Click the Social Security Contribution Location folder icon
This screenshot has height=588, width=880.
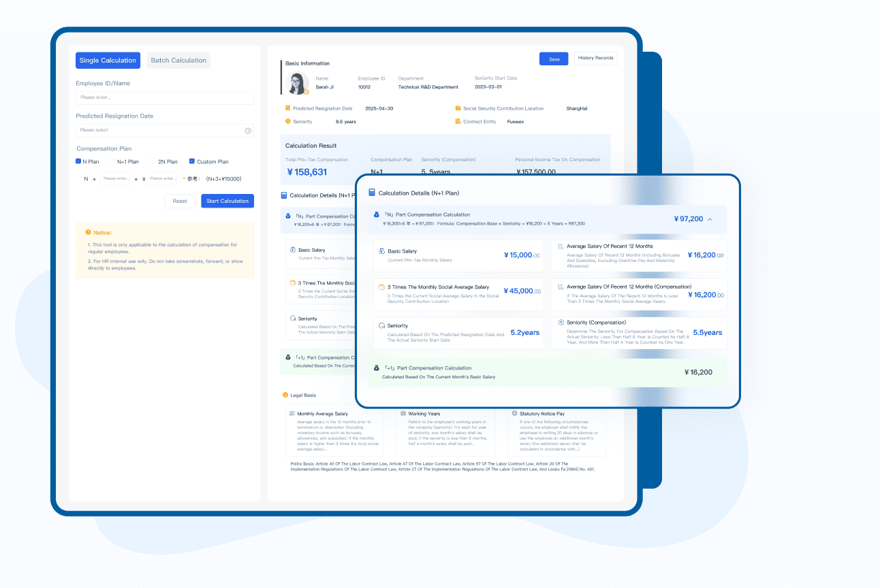458,108
